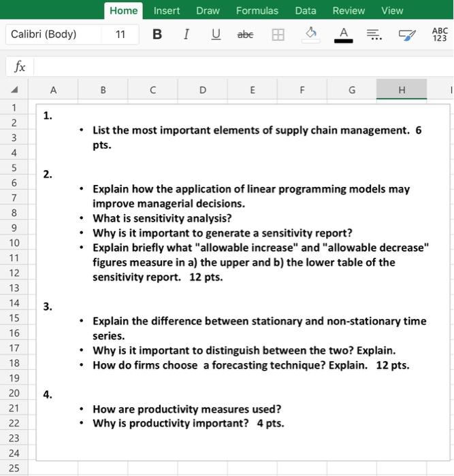Open the Review tab

tap(348, 11)
